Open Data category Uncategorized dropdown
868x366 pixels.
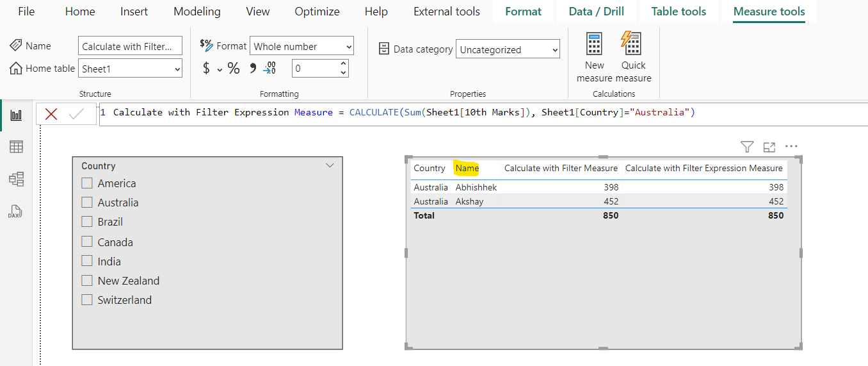[x=508, y=49]
